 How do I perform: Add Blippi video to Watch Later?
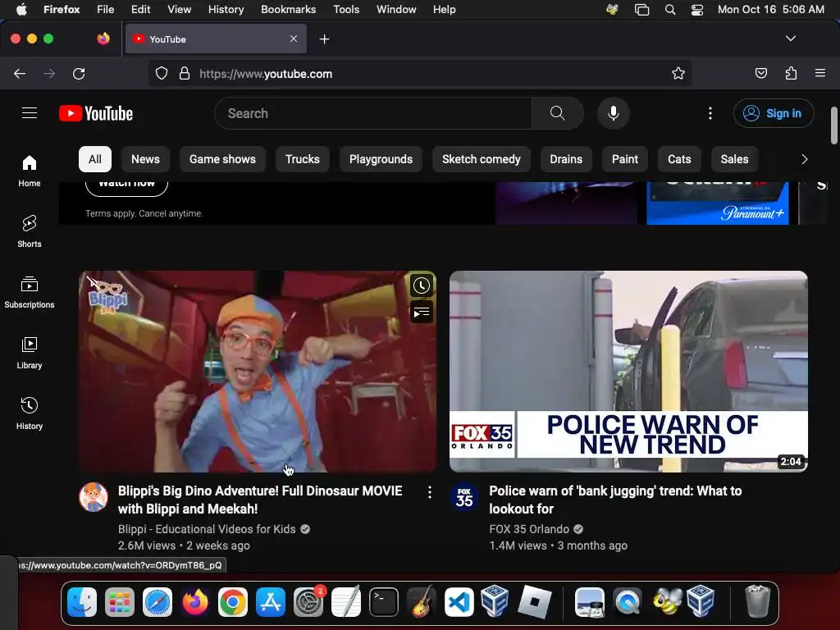pyautogui.click(x=422, y=285)
